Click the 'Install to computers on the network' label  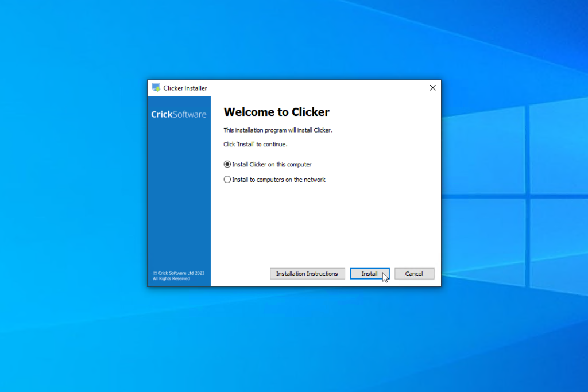coord(278,180)
